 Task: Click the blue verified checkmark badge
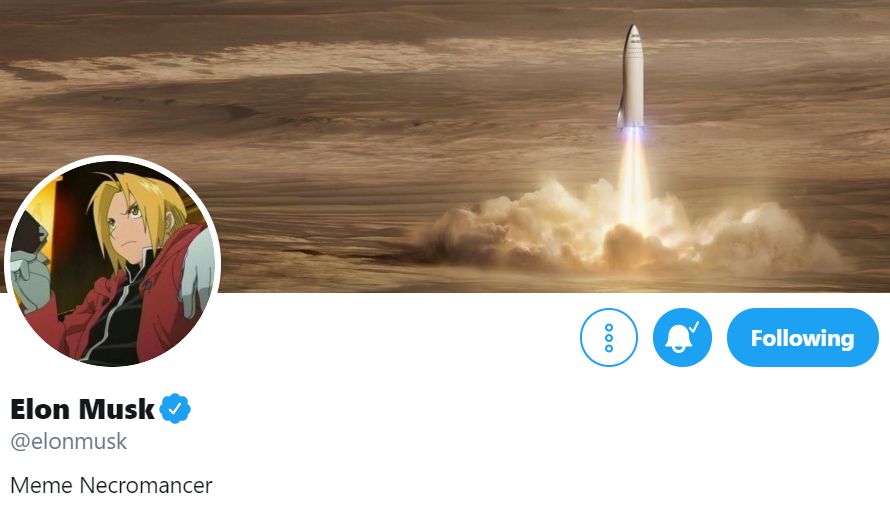click(175, 409)
